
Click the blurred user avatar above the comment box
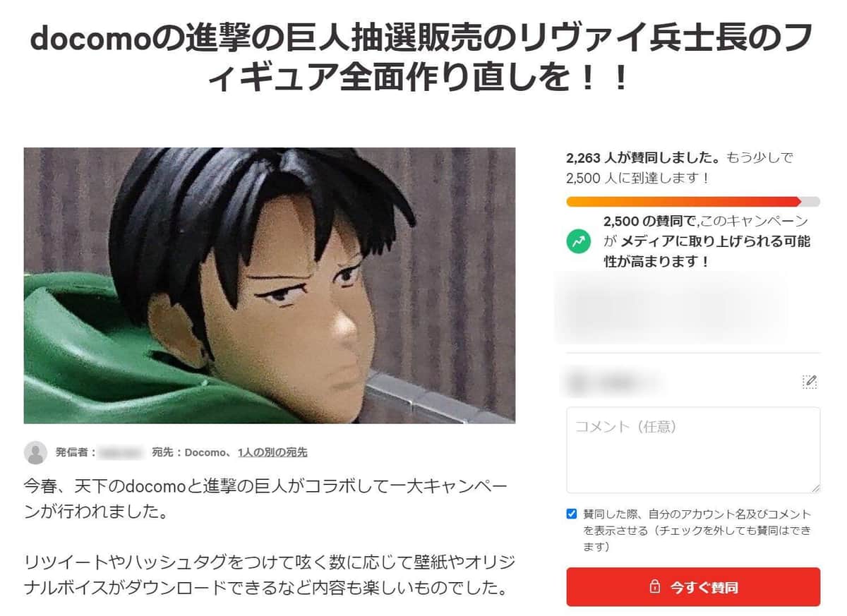[x=577, y=382]
